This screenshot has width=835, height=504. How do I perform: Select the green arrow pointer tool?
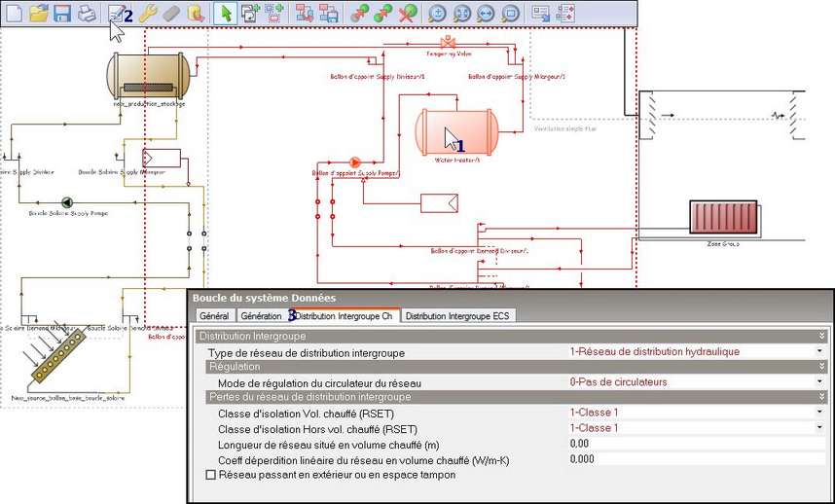[x=225, y=14]
